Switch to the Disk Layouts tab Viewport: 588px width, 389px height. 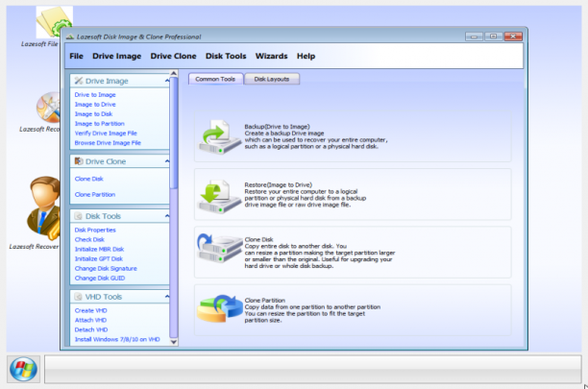(x=272, y=79)
